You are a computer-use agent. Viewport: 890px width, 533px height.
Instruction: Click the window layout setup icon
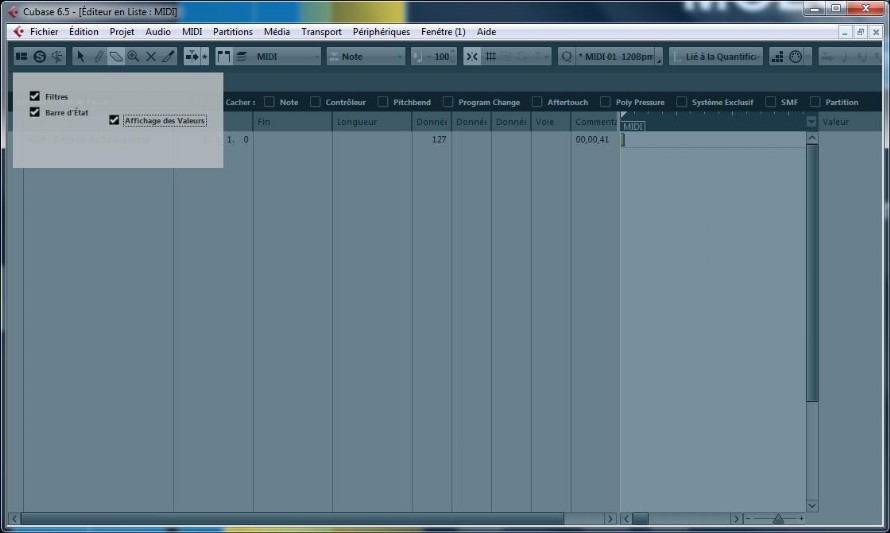click(x=22, y=56)
